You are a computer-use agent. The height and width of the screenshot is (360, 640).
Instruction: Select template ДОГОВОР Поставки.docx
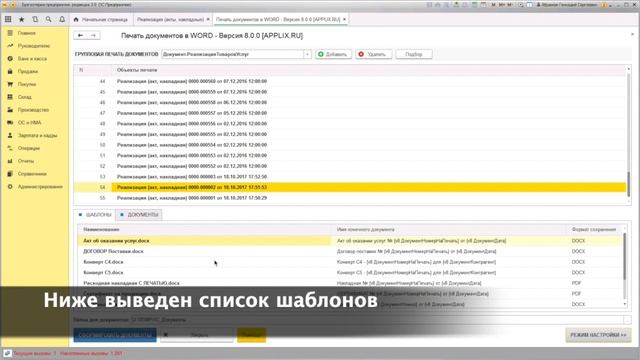pyautogui.click(x=113, y=251)
